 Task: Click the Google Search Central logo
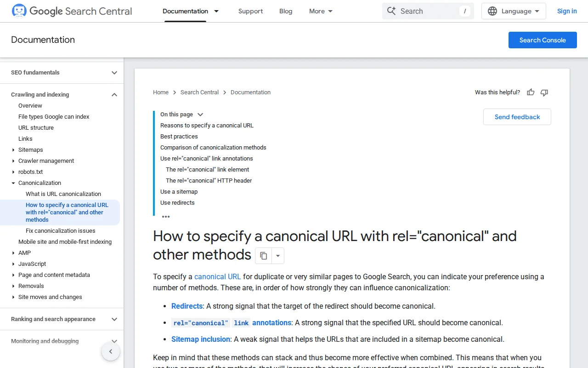pos(71,11)
